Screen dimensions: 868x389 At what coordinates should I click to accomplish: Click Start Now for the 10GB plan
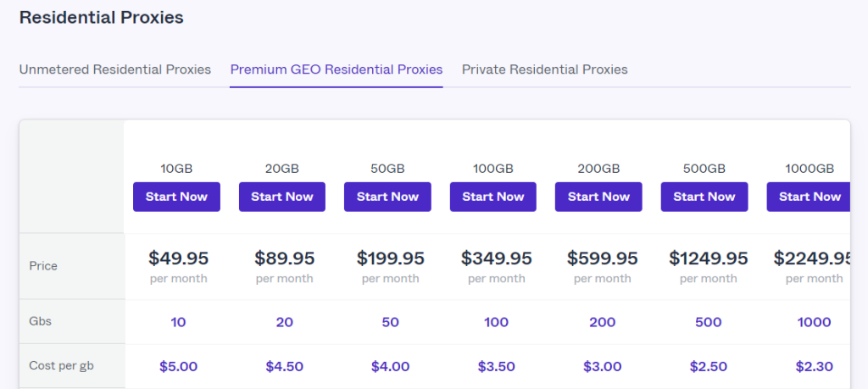click(x=176, y=197)
